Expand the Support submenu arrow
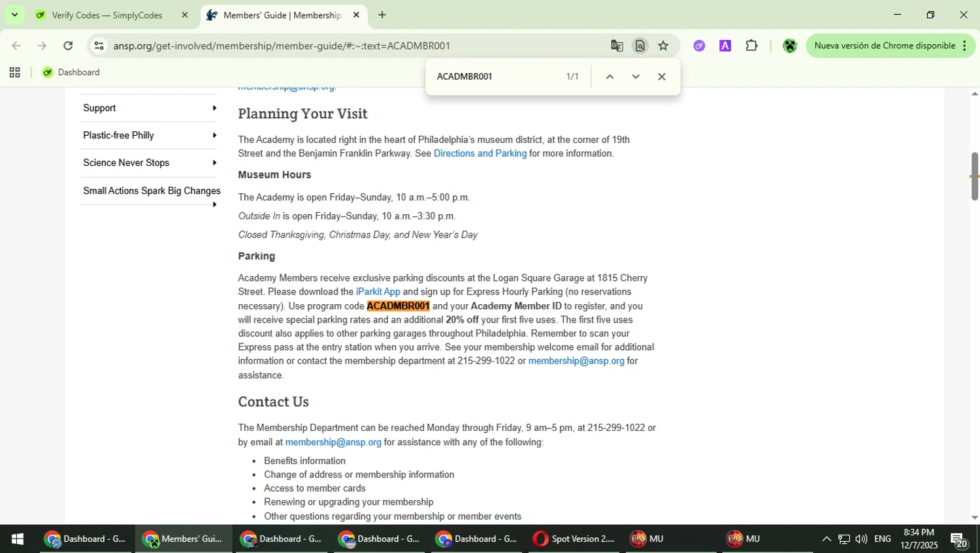The image size is (980, 553). coord(214,108)
